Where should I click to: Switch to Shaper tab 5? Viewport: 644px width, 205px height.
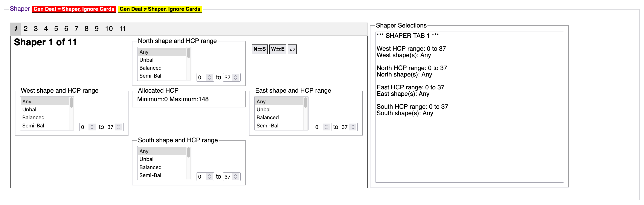[x=56, y=29]
